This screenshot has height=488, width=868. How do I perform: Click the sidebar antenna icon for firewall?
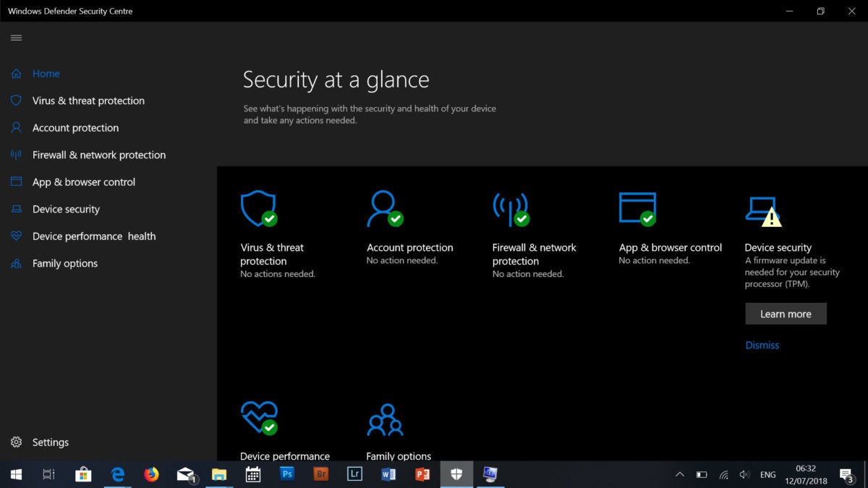pyautogui.click(x=16, y=155)
